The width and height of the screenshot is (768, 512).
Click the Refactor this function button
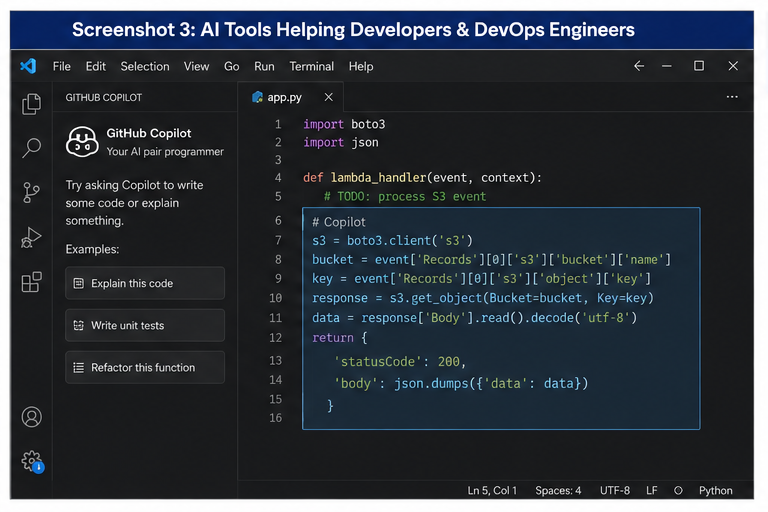coord(145,367)
